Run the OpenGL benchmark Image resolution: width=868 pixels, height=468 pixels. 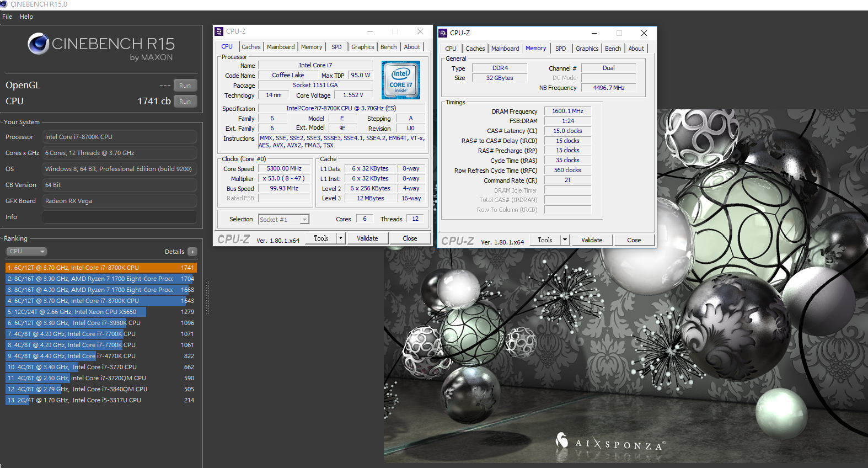(185, 86)
